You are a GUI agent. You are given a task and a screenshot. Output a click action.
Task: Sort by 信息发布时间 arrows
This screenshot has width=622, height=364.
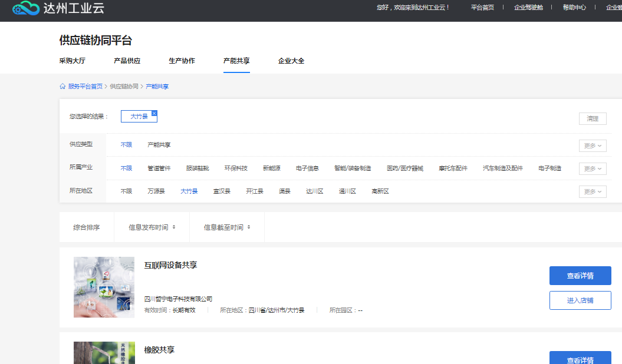(x=174, y=227)
